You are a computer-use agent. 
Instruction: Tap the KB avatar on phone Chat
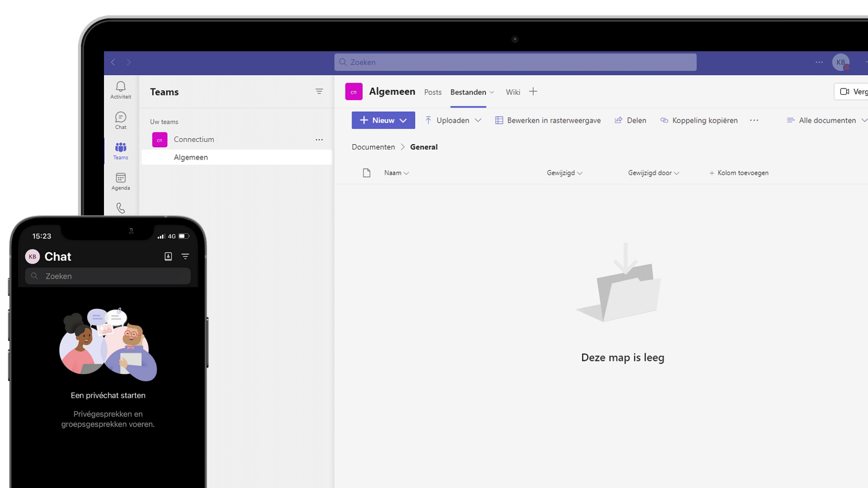click(x=33, y=257)
